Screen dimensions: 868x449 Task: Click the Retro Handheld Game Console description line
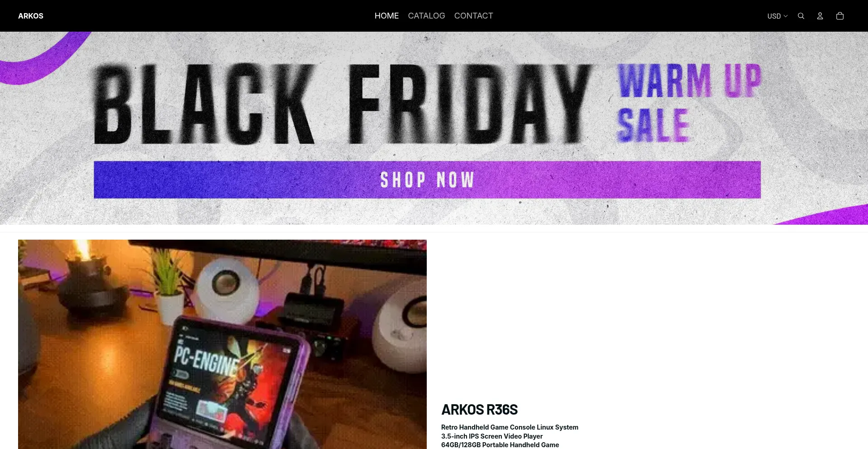509,427
